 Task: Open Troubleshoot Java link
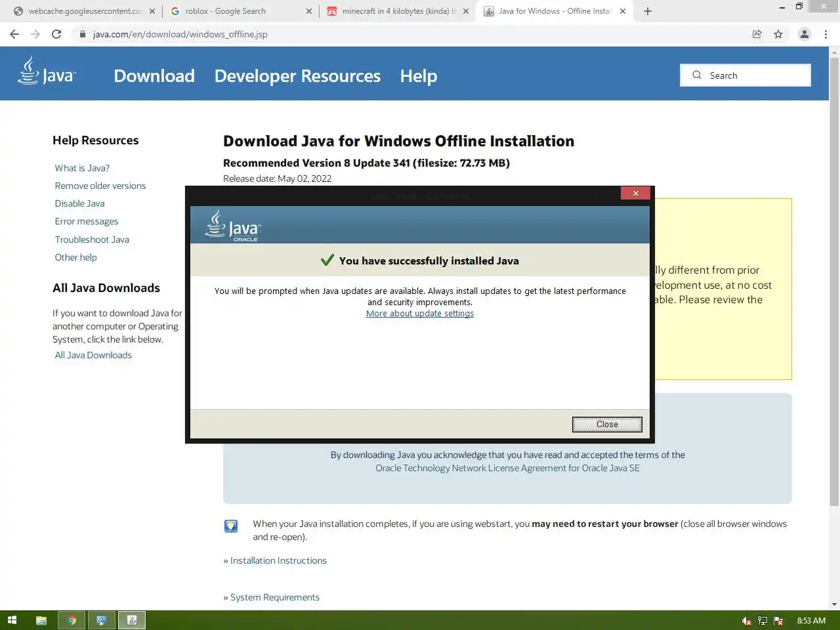coord(92,240)
